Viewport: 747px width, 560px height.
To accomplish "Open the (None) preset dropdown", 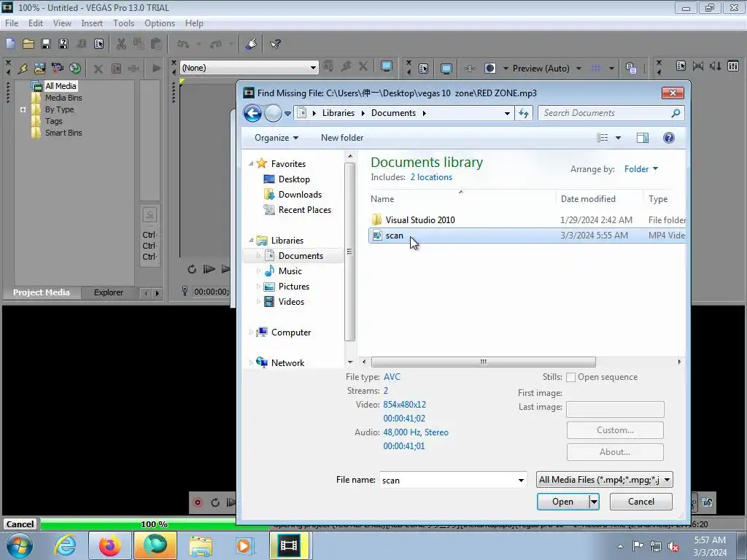I will pyautogui.click(x=312, y=68).
